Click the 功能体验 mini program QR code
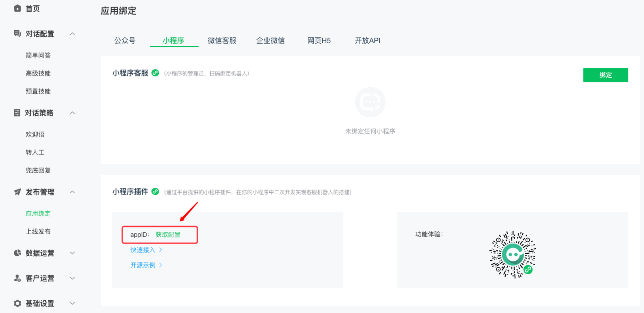 pyautogui.click(x=513, y=254)
